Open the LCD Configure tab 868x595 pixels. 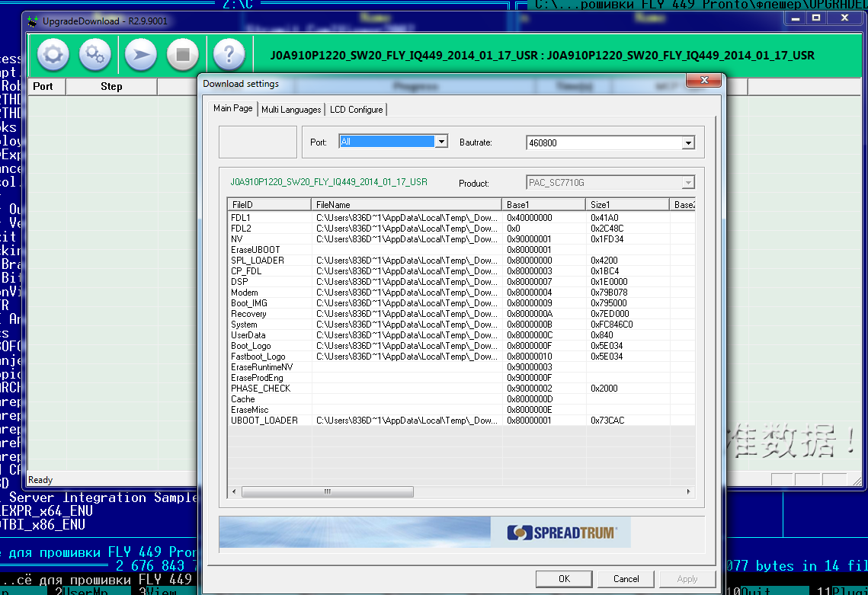[x=356, y=110]
